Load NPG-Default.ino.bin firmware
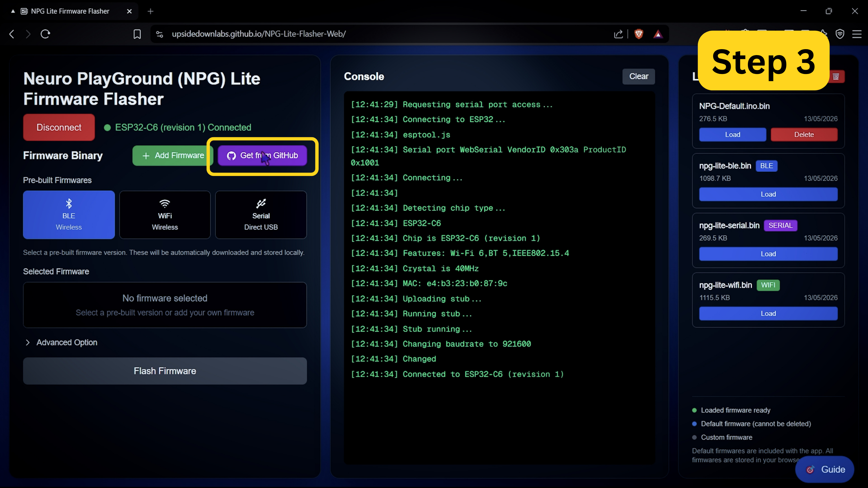The image size is (868, 488). pos(733,135)
